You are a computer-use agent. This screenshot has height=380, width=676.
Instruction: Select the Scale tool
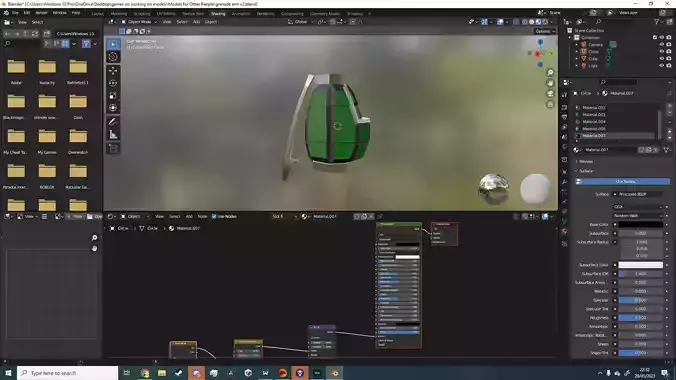tap(113, 95)
